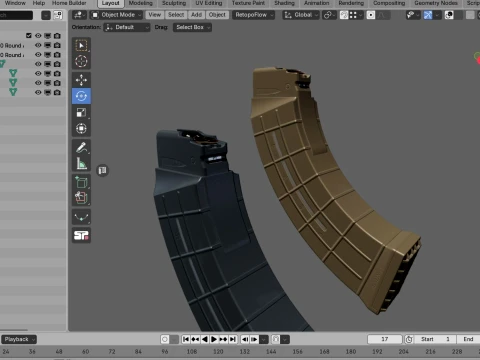Open the Global transform orientation dropdown
This screenshot has width=480, height=360.
[x=301, y=15]
